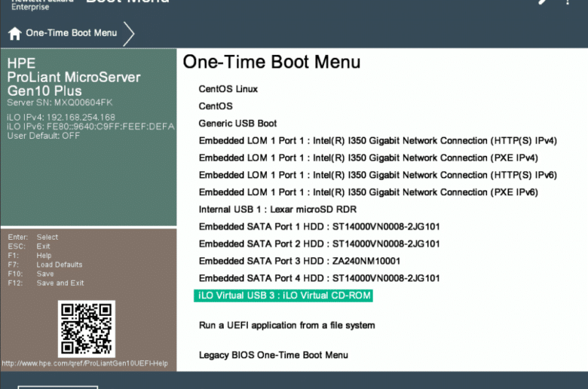
Task: Click the User Default: OFF text
Action: tap(43, 136)
